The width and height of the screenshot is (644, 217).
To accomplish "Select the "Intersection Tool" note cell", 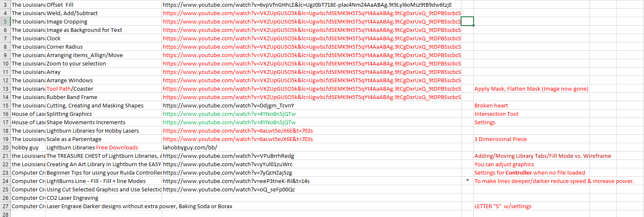I will 496,114.
